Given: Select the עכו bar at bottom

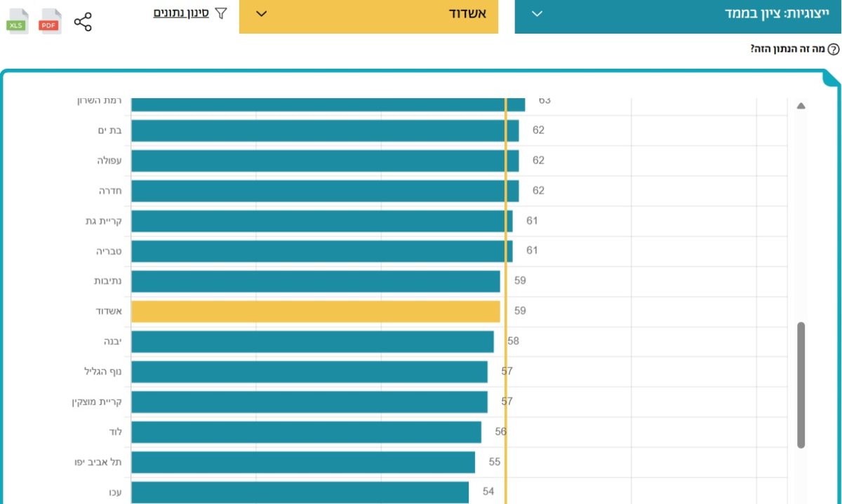Looking at the screenshot, I should click(x=300, y=492).
